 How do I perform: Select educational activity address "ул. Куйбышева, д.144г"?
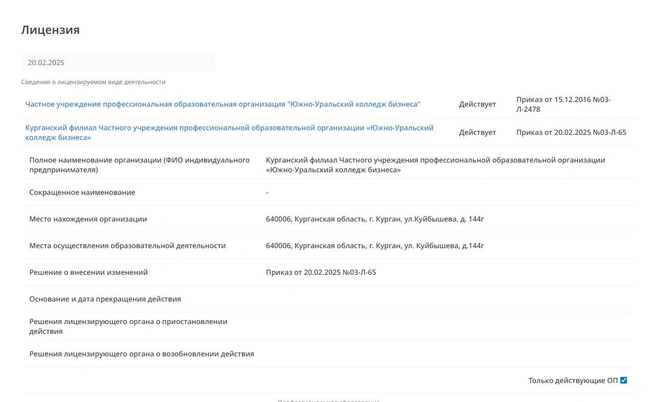[444, 246]
